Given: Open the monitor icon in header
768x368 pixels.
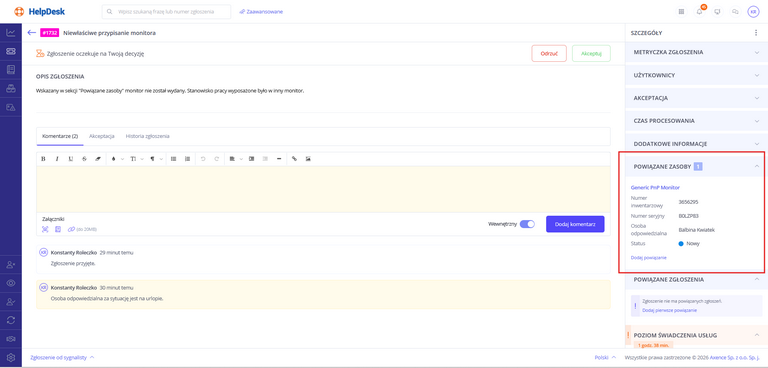Looking at the screenshot, I should [x=718, y=11].
